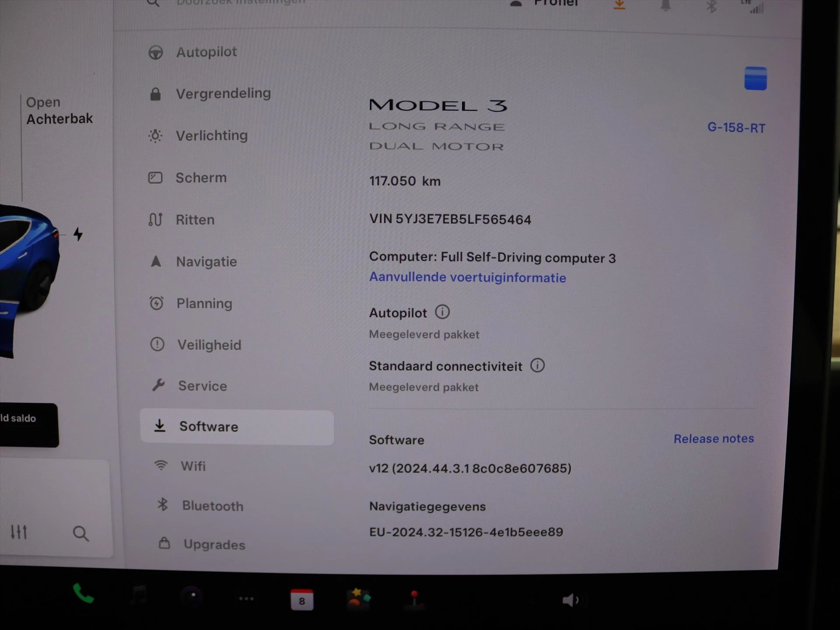This screenshot has width=840, height=630.
Task: Open the Bluetooth settings menu
Action: [200, 506]
